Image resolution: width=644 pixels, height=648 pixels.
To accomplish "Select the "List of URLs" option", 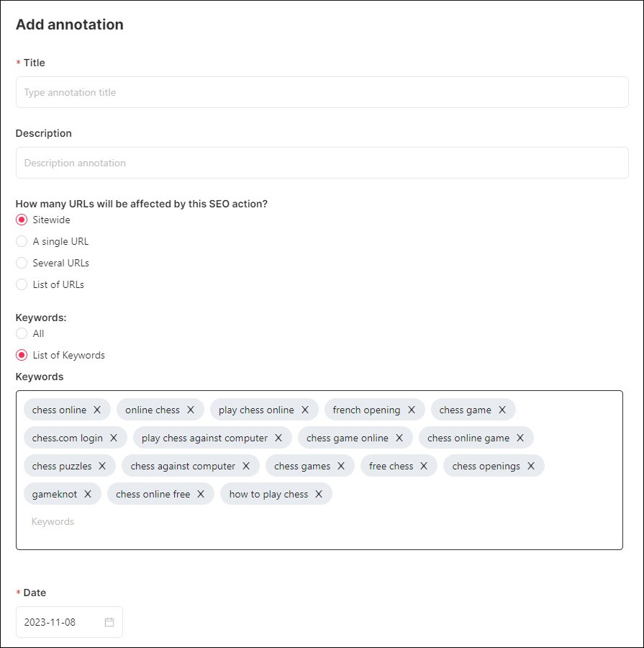I will pyautogui.click(x=22, y=284).
